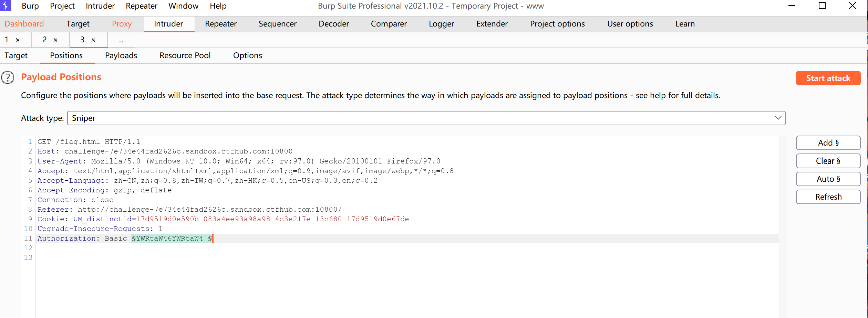
Task: Click the GET /flag.html request line
Action: click(x=89, y=142)
